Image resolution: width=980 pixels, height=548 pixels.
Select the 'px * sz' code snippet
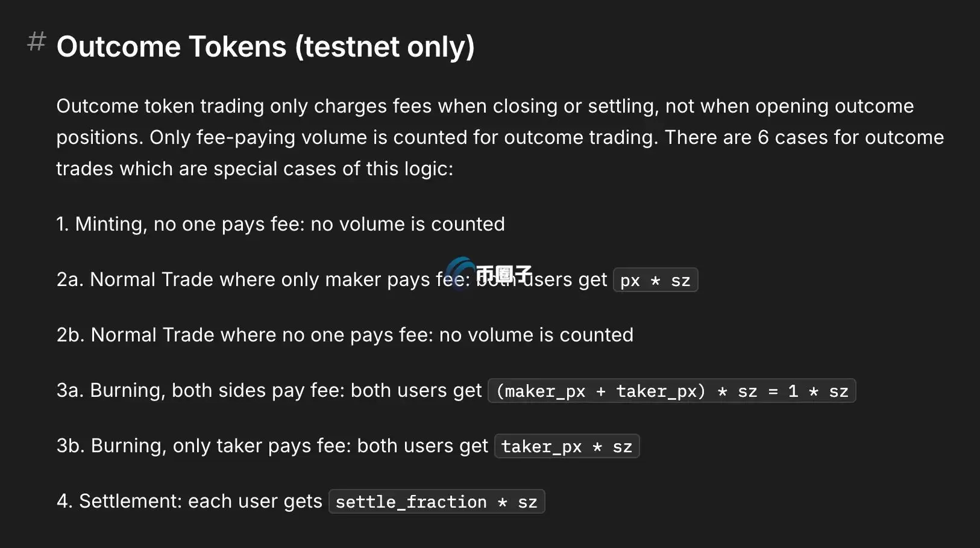[x=655, y=281]
